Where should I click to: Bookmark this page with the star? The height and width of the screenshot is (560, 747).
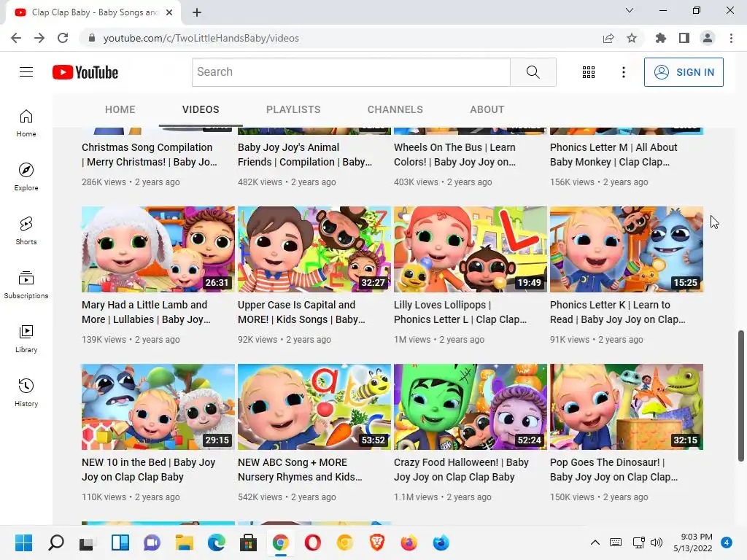(x=632, y=38)
